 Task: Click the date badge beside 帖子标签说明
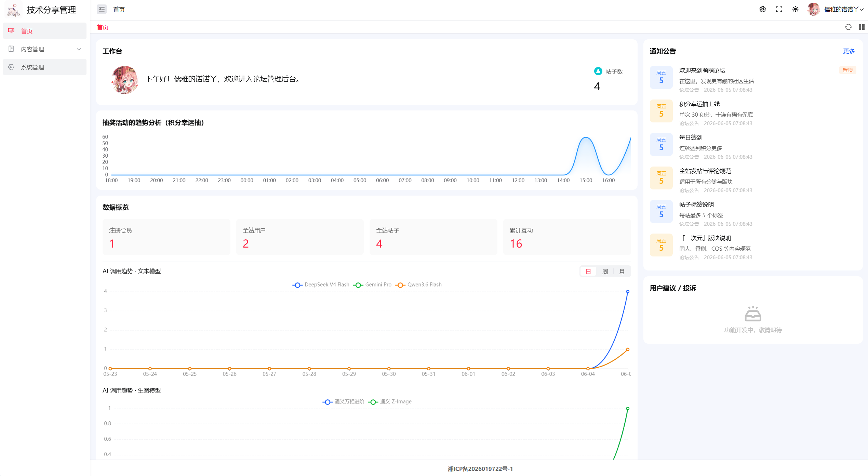[661, 211]
